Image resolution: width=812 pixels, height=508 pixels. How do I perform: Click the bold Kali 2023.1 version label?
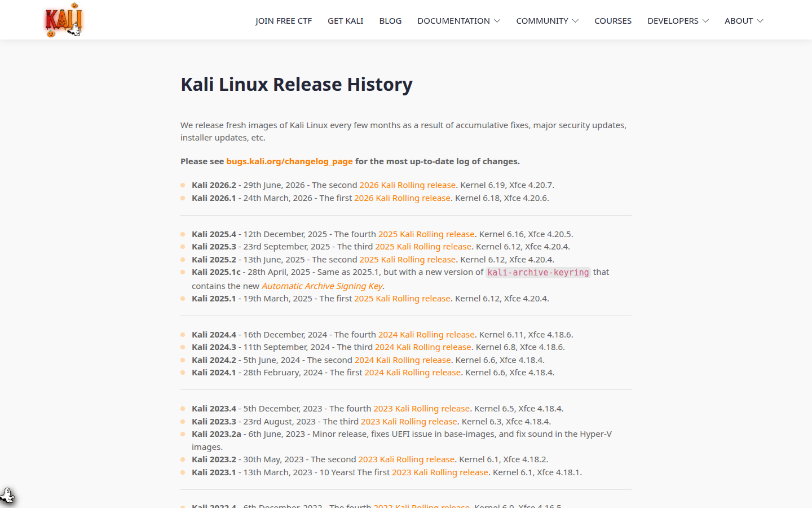[214, 472]
